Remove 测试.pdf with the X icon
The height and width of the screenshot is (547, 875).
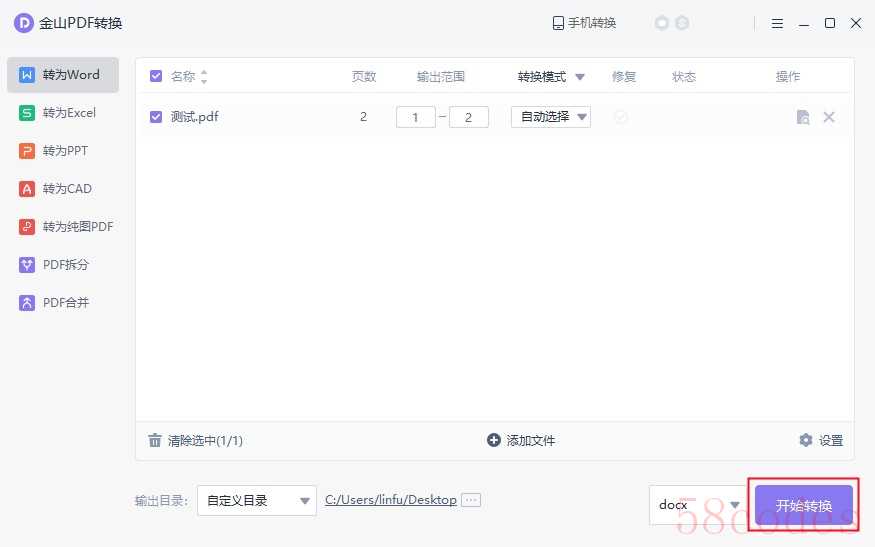[829, 117]
